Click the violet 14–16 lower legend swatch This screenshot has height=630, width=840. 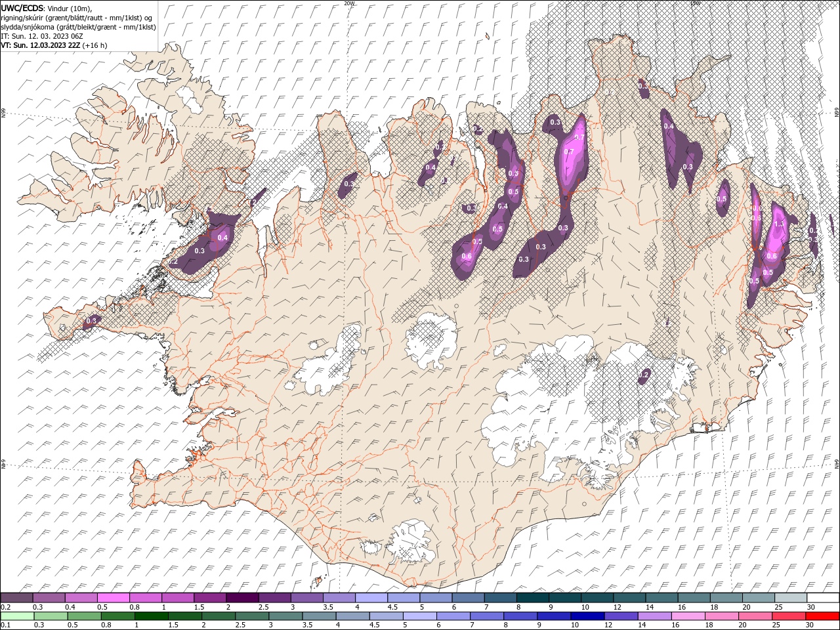(x=654, y=616)
